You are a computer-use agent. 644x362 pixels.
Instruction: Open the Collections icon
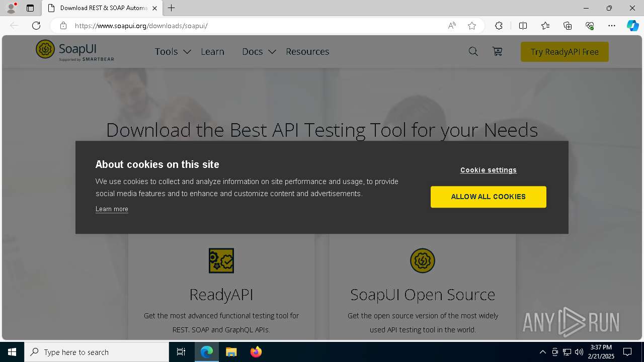[568, 26]
